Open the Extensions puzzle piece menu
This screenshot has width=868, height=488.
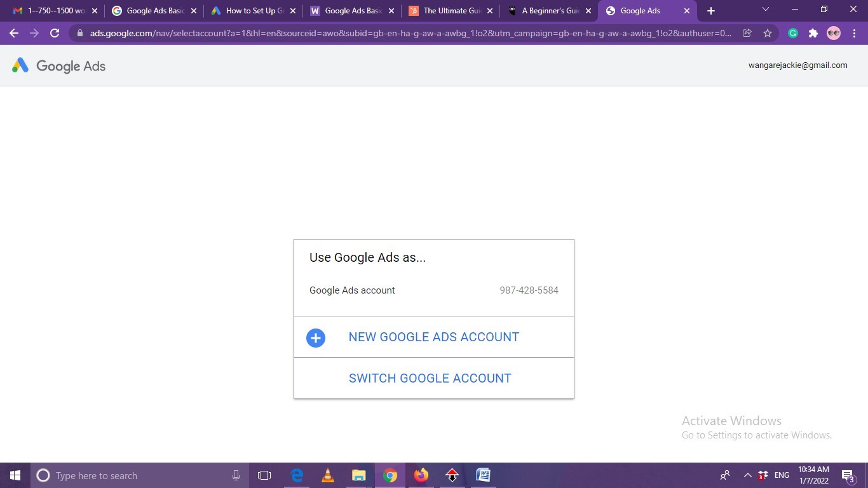click(813, 33)
